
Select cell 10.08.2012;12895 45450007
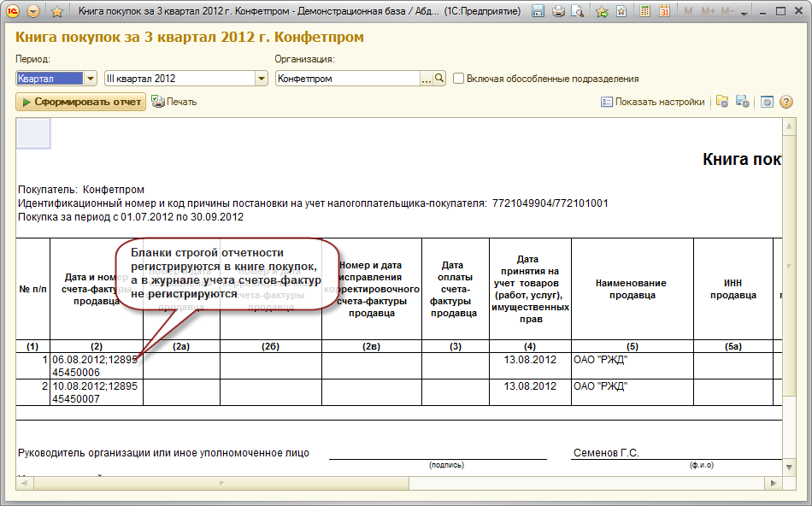click(x=97, y=392)
